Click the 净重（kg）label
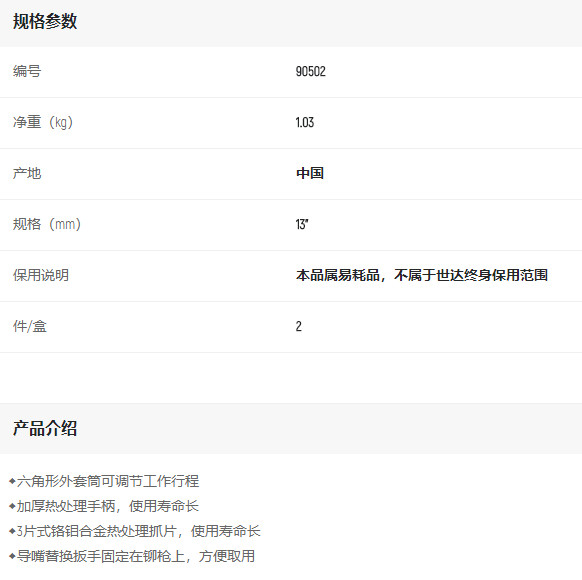This screenshot has width=582, height=580. (x=43, y=122)
